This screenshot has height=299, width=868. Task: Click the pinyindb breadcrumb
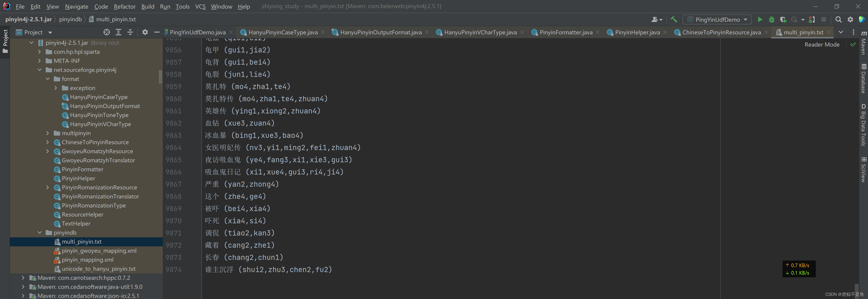tap(71, 19)
